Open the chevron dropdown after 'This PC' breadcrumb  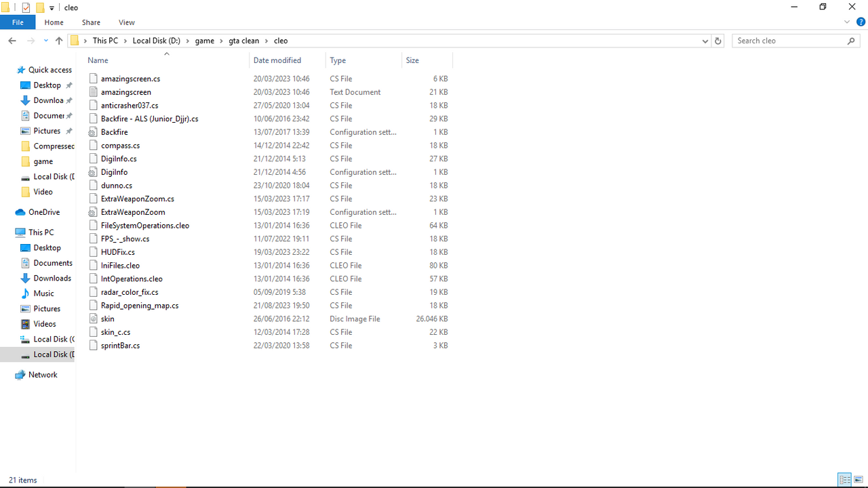125,41
